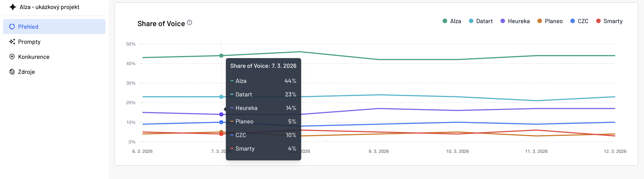
Task: Click the Zdroje documents icon
Action: pos(12,72)
